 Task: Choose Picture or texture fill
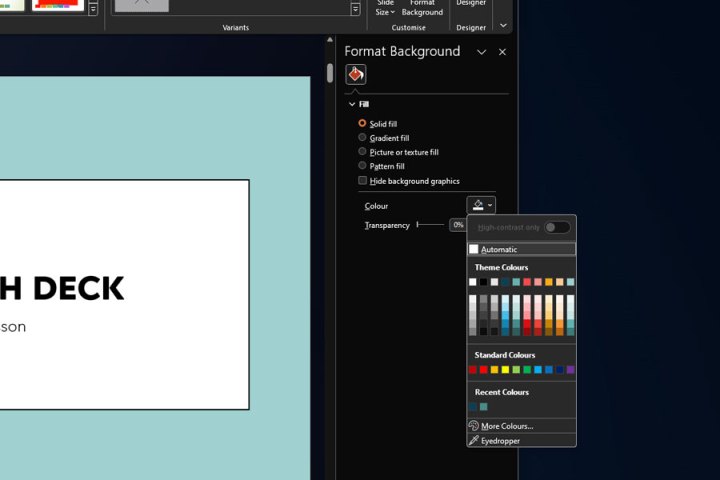click(363, 152)
